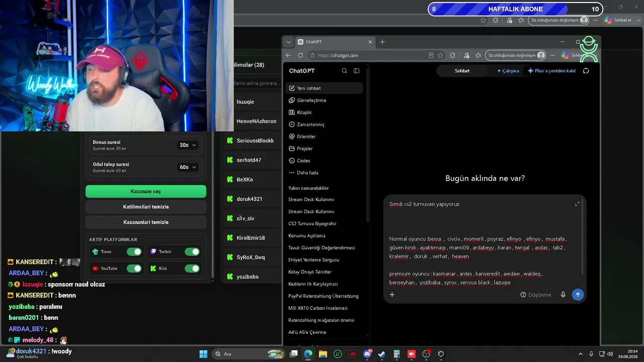The height and width of the screenshot is (362, 644).
Task: Expand the ChatGPT message composer
Action: [577, 204]
